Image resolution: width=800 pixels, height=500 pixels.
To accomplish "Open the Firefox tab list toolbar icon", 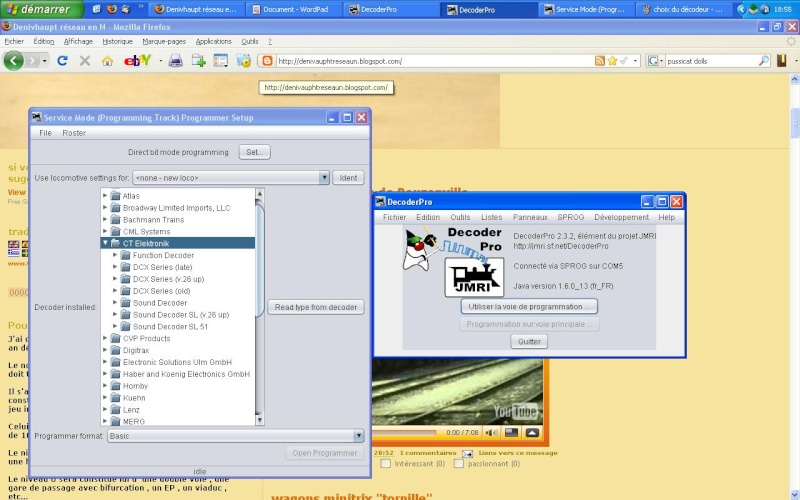I will (x=220, y=61).
